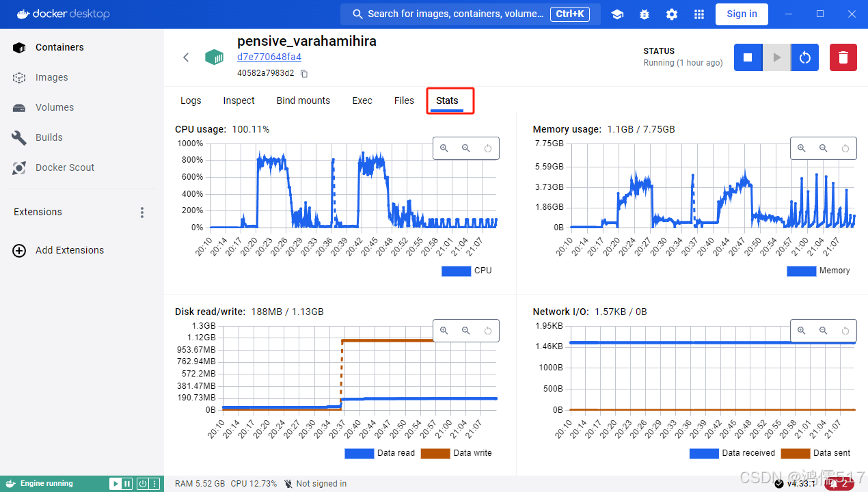Copy the container ID 40582a7983d2
The image size is (868, 492).
click(x=304, y=73)
